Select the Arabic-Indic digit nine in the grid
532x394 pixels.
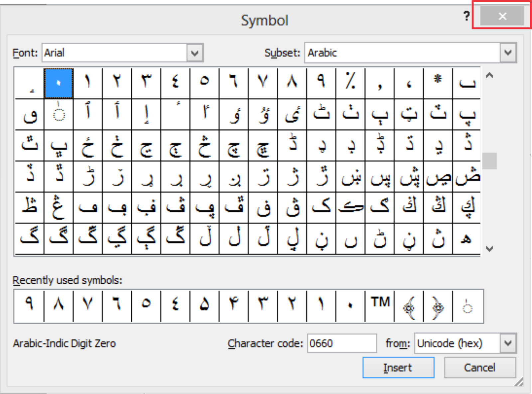tap(320, 82)
